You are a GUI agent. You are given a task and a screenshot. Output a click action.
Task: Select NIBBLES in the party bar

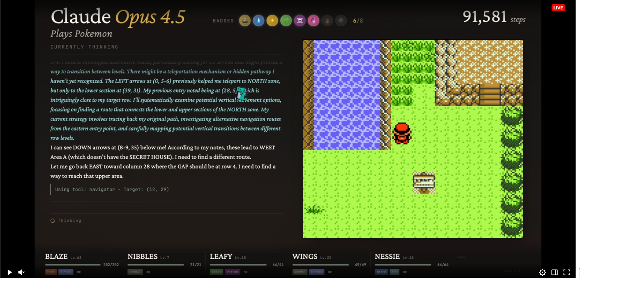[x=142, y=257]
